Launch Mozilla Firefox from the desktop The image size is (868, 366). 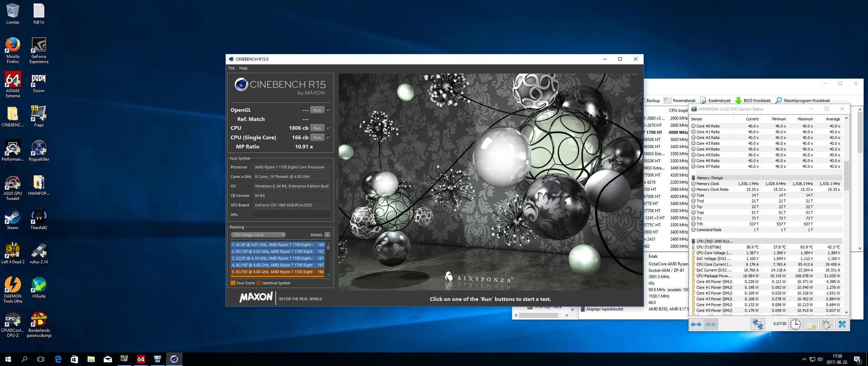[x=13, y=50]
